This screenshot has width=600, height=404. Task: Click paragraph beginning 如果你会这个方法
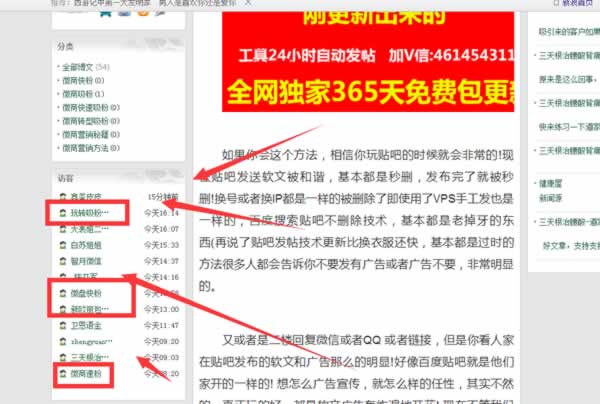pyautogui.click(x=356, y=220)
